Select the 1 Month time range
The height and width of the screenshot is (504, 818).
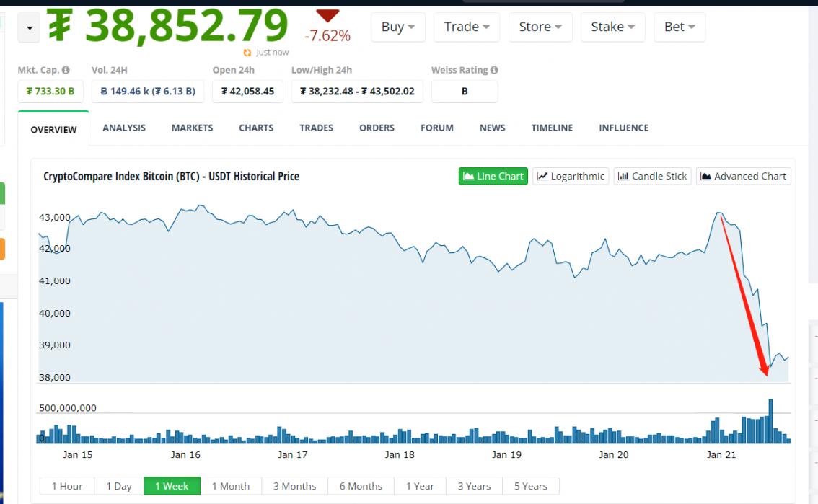(x=231, y=486)
